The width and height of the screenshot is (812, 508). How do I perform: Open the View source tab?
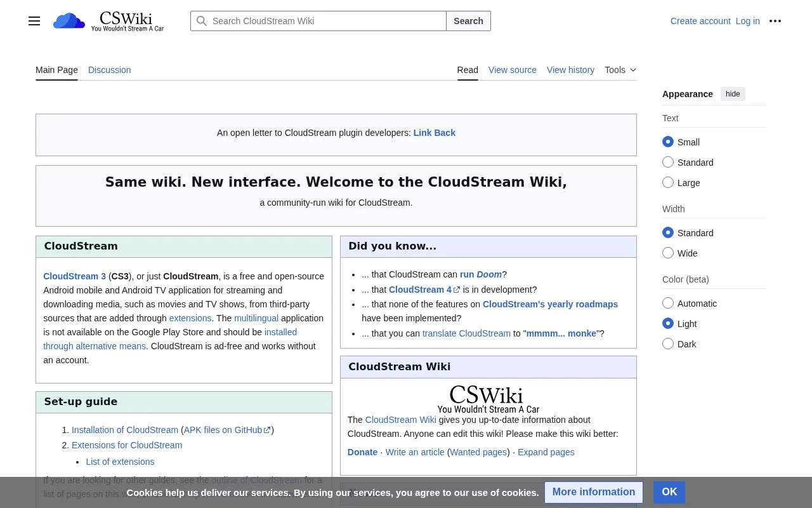(513, 70)
